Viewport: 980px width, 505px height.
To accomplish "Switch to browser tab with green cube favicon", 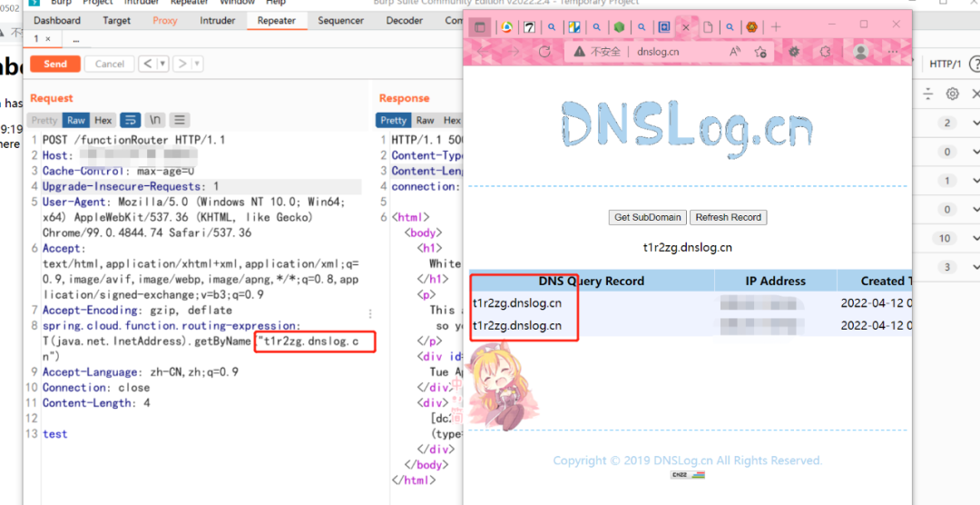I will 619,27.
